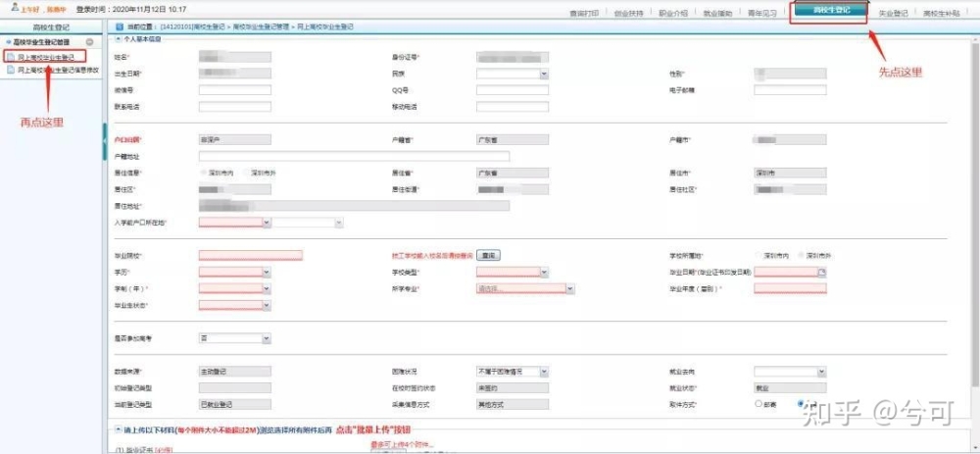Open the second 入学前户口所在地 dropdown
980x454 pixels.
[x=339, y=222]
